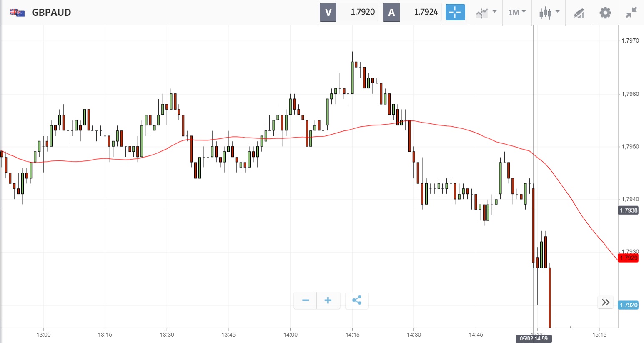644x343 pixels.
Task: Zoom out the chart with minus
Action: 306,300
